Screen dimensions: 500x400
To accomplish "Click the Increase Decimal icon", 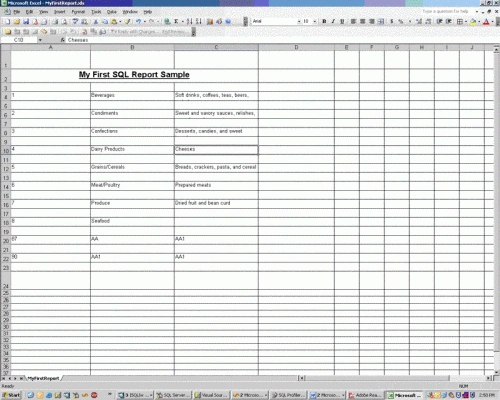I will tap(419, 22).
